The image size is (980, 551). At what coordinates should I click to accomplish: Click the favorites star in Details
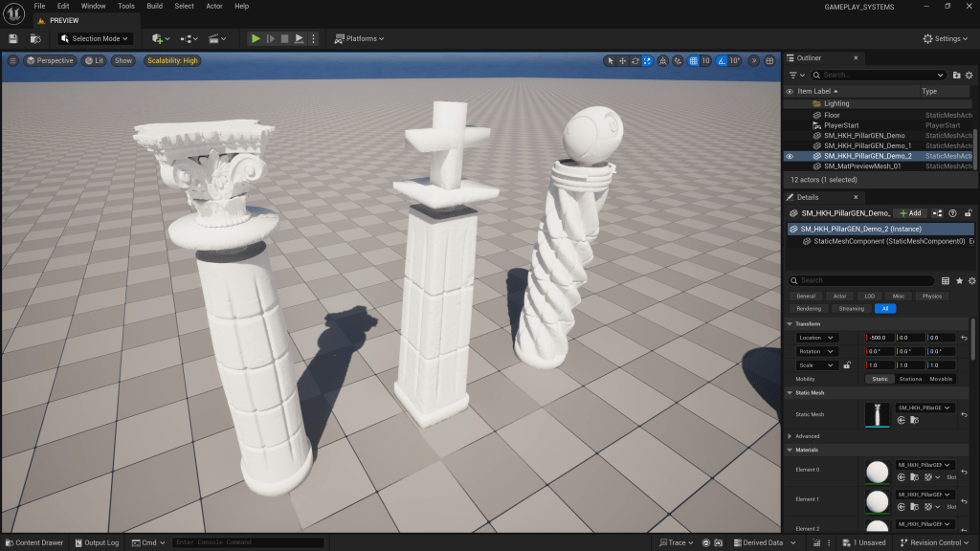(x=959, y=280)
